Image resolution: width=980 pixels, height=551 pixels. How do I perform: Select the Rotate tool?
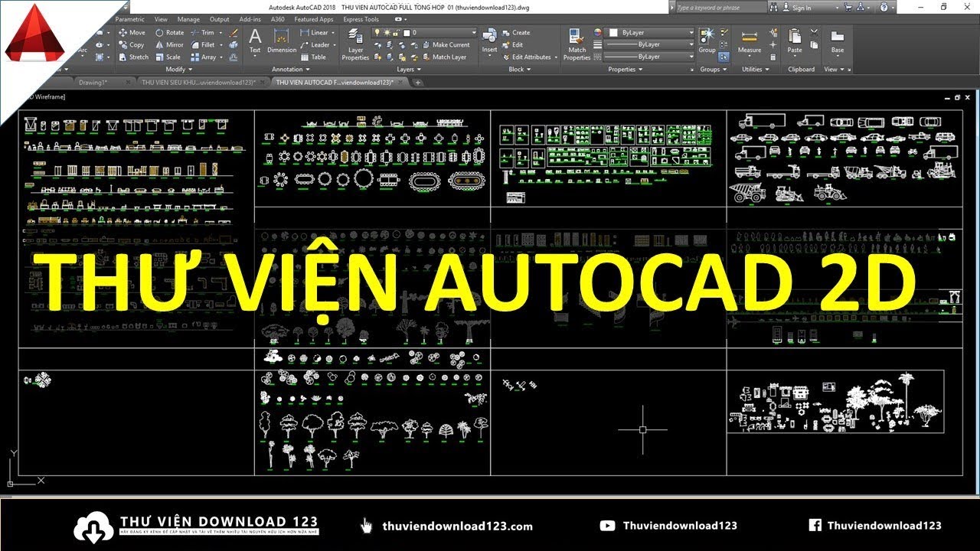point(169,33)
